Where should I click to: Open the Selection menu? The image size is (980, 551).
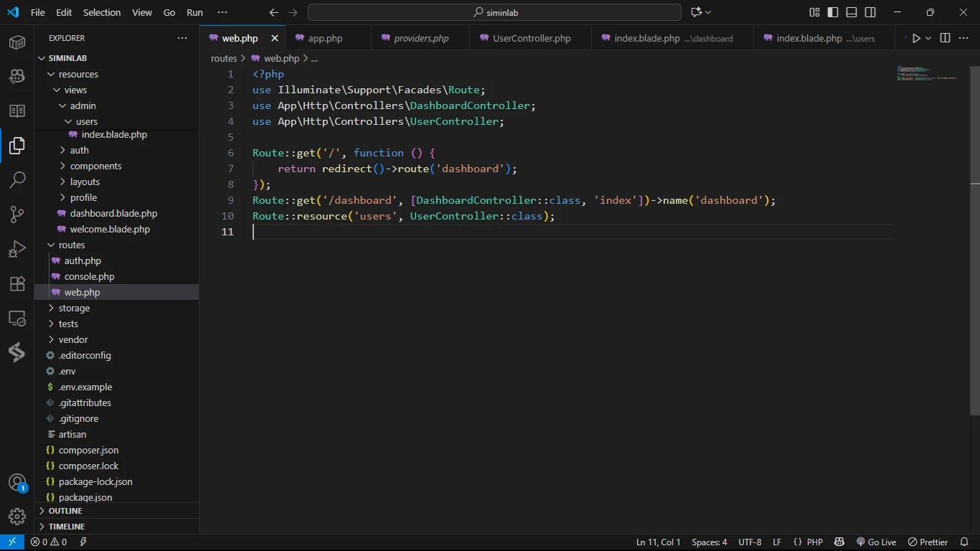tap(102, 12)
